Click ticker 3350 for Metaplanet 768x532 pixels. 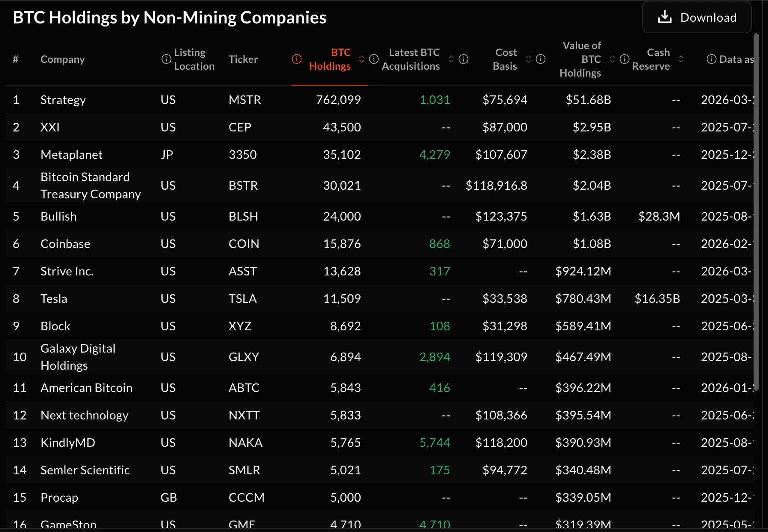point(243,155)
